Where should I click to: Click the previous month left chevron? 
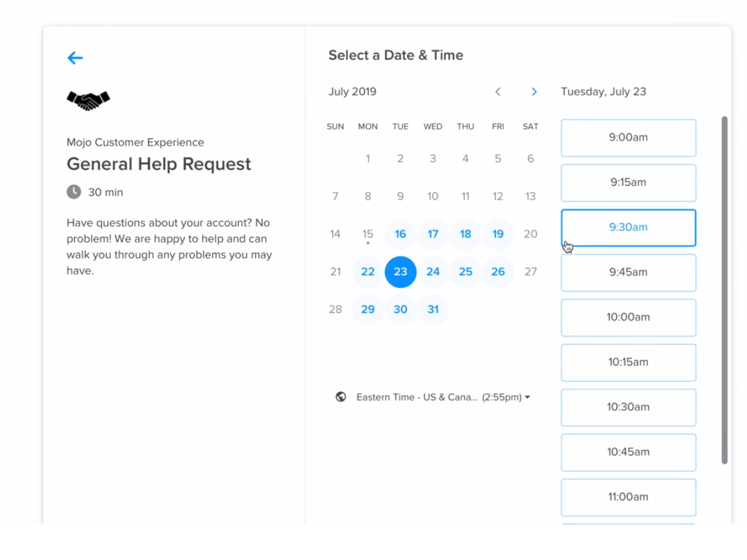pos(497,92)
